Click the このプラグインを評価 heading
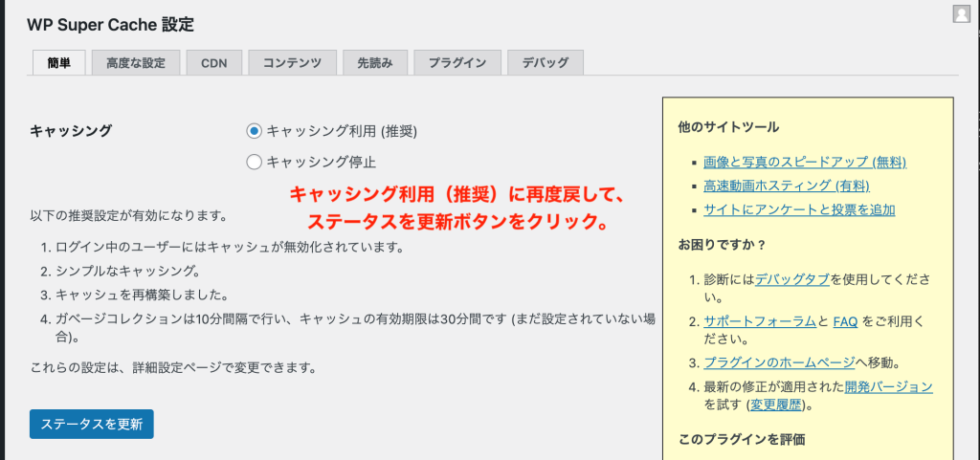This screenshot has height=460, width=980. (x=742, y=440)
